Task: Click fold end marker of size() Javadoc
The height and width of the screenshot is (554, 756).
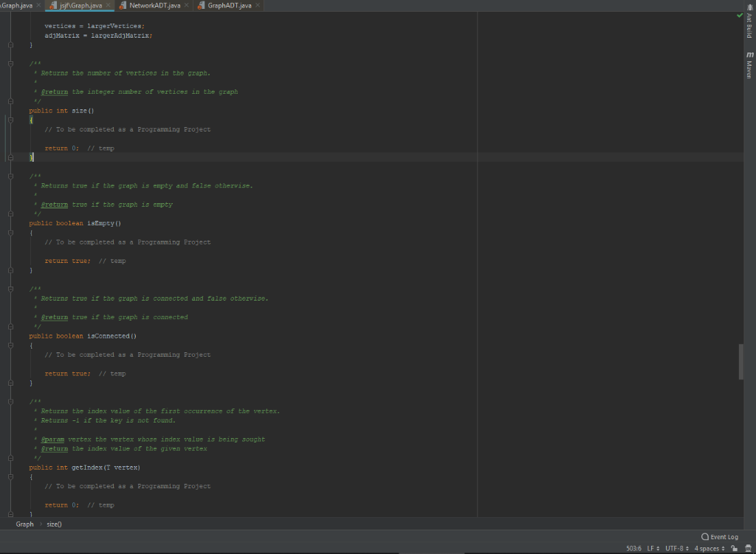Action: (10, 101)
